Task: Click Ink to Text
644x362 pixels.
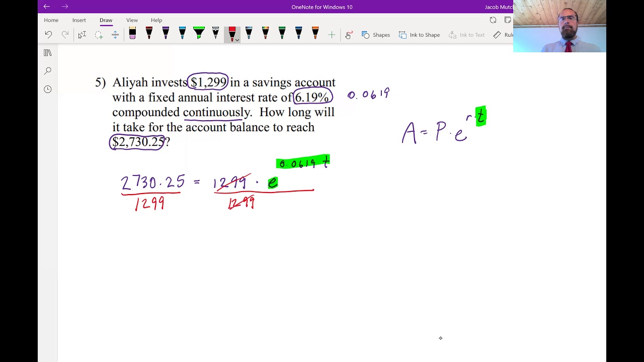Action: pos(466,35)
